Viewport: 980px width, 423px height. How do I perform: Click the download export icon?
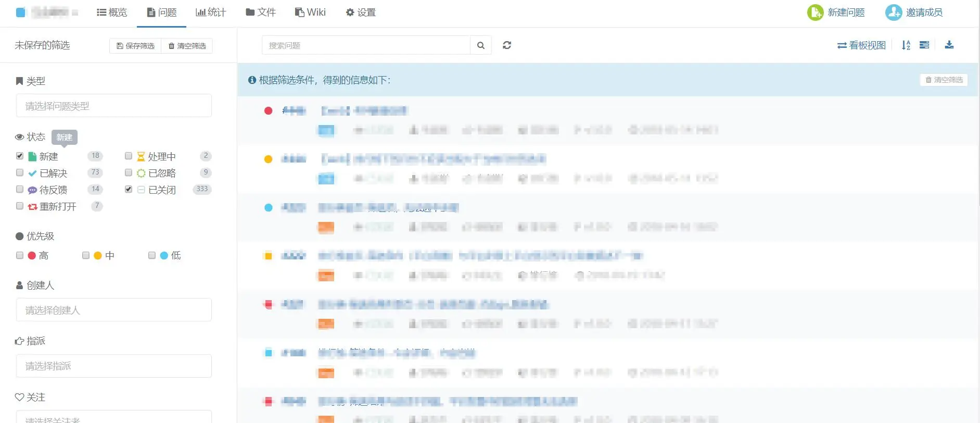(949, 45)
